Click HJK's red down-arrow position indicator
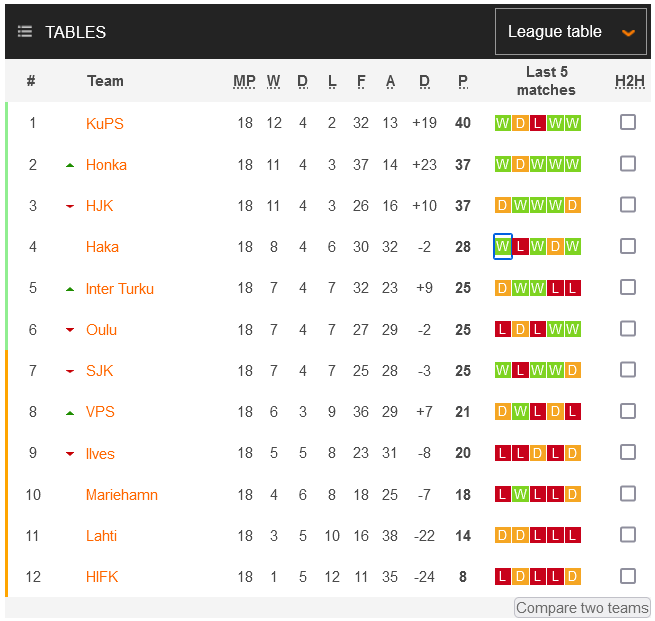This screenshot has width=655, height=621. click(x=70, y=206)
